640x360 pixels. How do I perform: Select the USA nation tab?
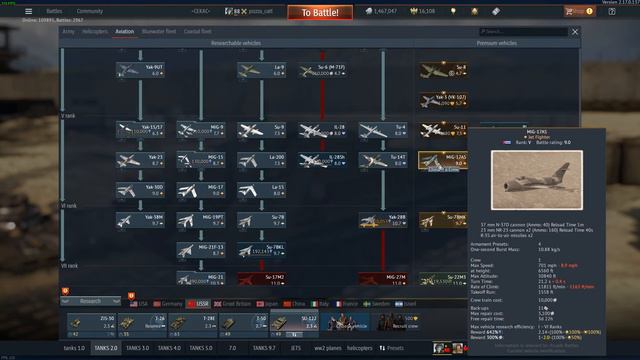click(x=139, y=304)
